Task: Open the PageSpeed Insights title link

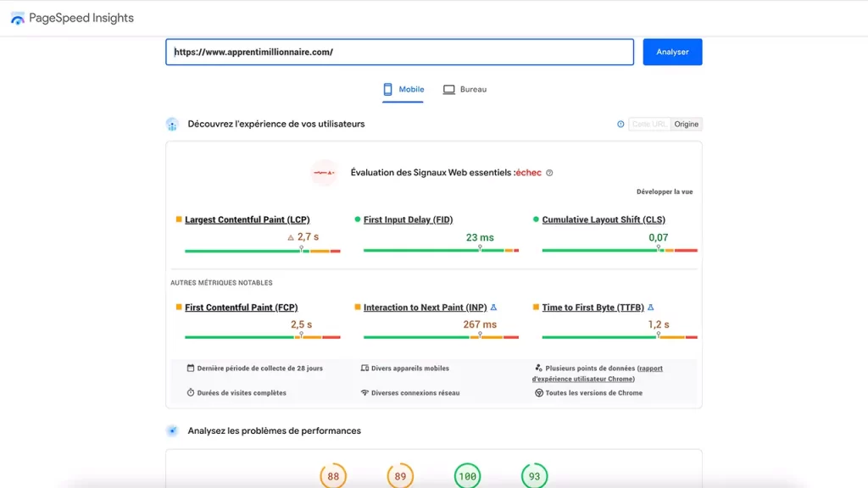Action: (x=81, y=19)
